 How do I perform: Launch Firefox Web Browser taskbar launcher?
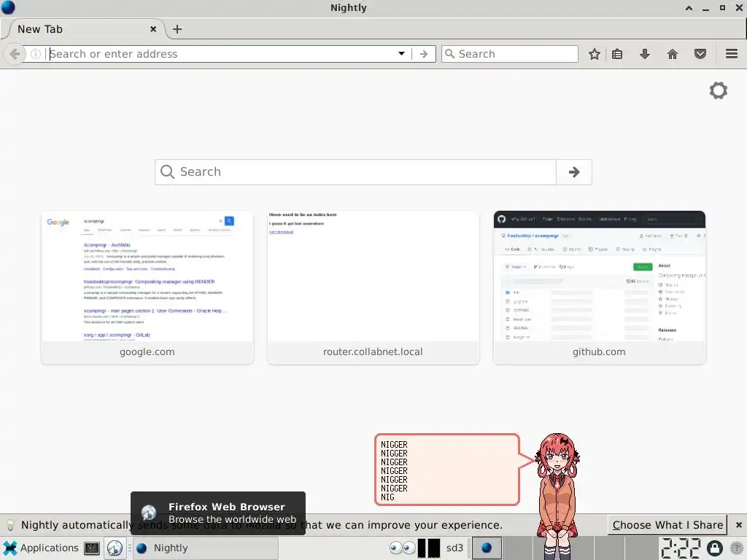click(x=115, y=548)
